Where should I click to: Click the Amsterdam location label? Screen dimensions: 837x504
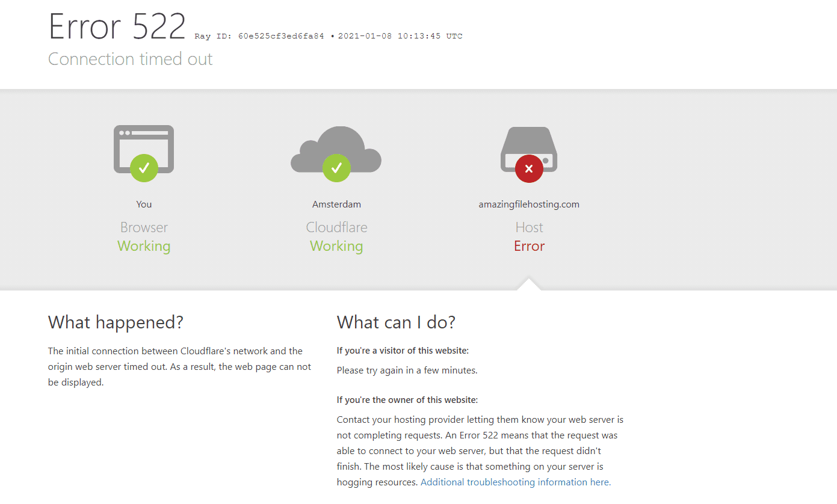tap(336, 204)
